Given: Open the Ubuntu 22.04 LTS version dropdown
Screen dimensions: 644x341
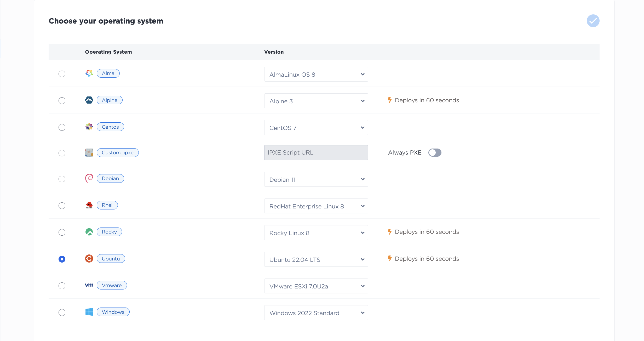Looking at the screenshot, I should [316, 259].
